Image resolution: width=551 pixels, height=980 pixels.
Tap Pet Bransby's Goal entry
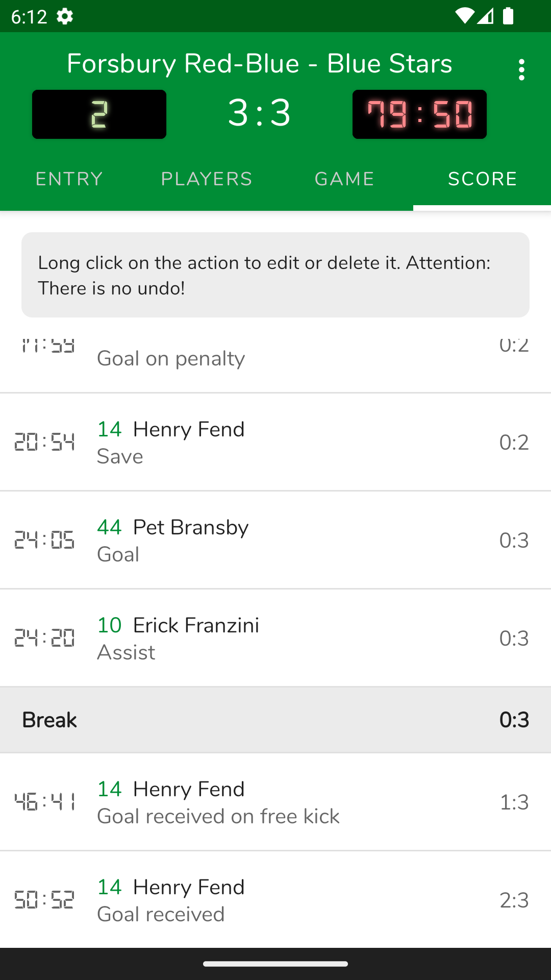click(275, 540)
